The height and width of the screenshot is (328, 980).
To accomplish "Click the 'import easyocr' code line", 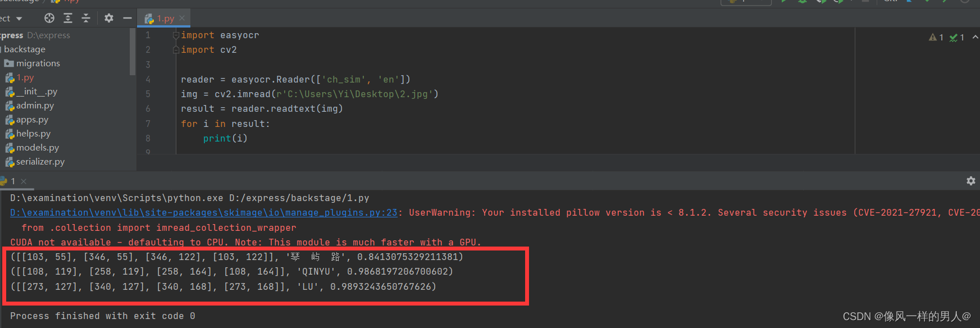I will pyautogui.click(x=220, y=35).
